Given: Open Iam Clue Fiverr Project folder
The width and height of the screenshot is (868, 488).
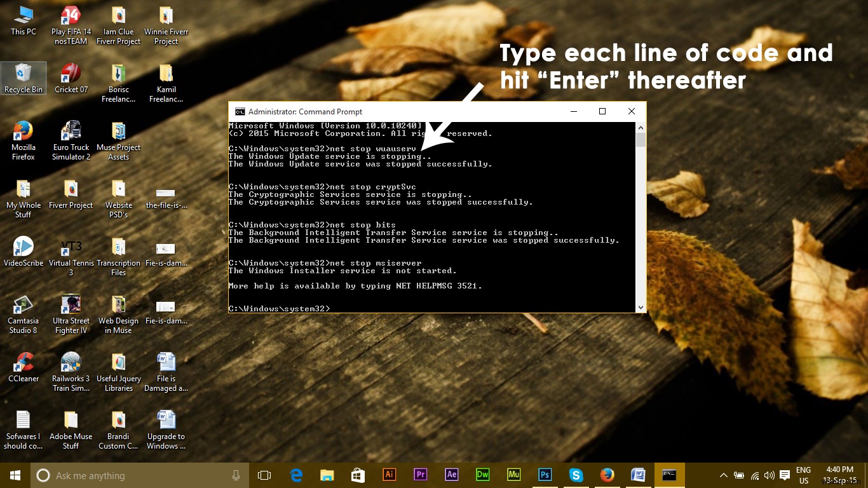Looking at the screenshot, I should 118,25.
